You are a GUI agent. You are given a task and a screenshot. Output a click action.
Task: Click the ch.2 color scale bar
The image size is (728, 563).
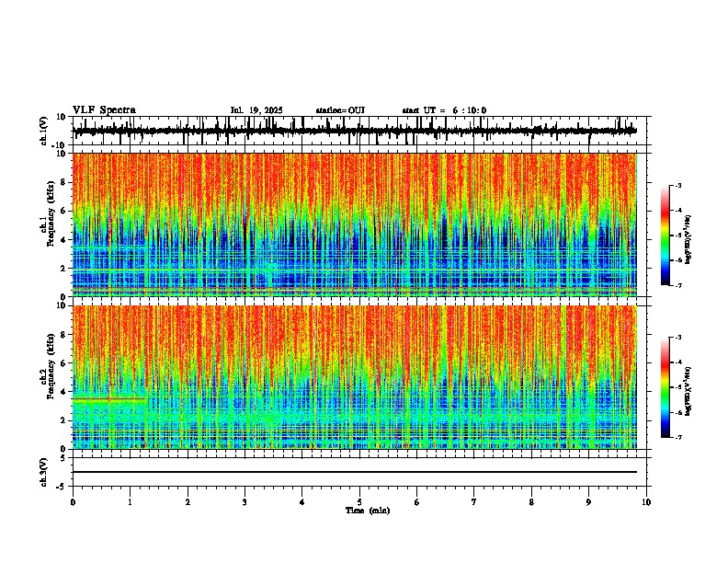coord(665,387)
